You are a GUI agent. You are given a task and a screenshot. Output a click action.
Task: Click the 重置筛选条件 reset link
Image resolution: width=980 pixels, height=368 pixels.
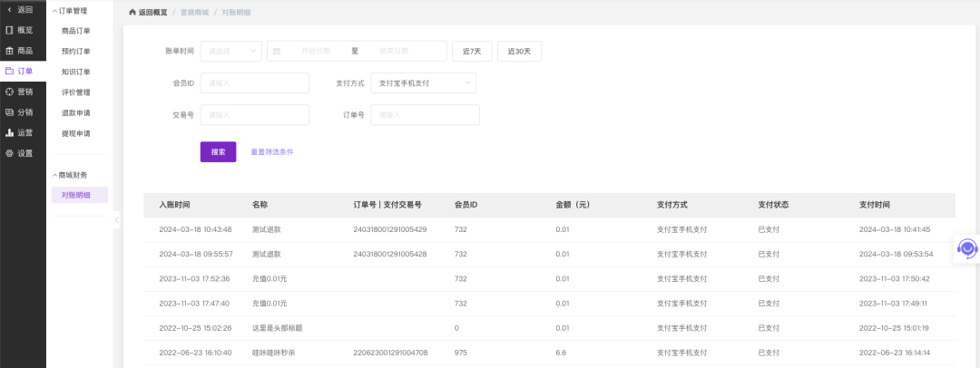(x=272, y=152)
